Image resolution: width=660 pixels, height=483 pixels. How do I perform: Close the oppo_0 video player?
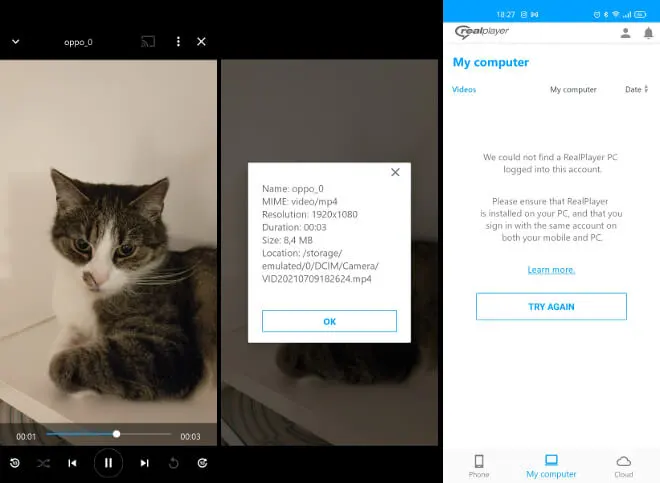pyautogui.click(x=201, y=41)
